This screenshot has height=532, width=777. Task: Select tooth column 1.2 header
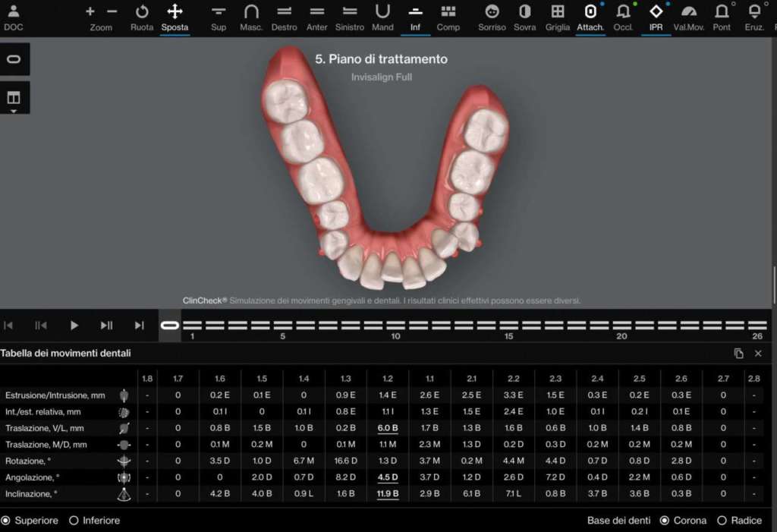(388, 379)
